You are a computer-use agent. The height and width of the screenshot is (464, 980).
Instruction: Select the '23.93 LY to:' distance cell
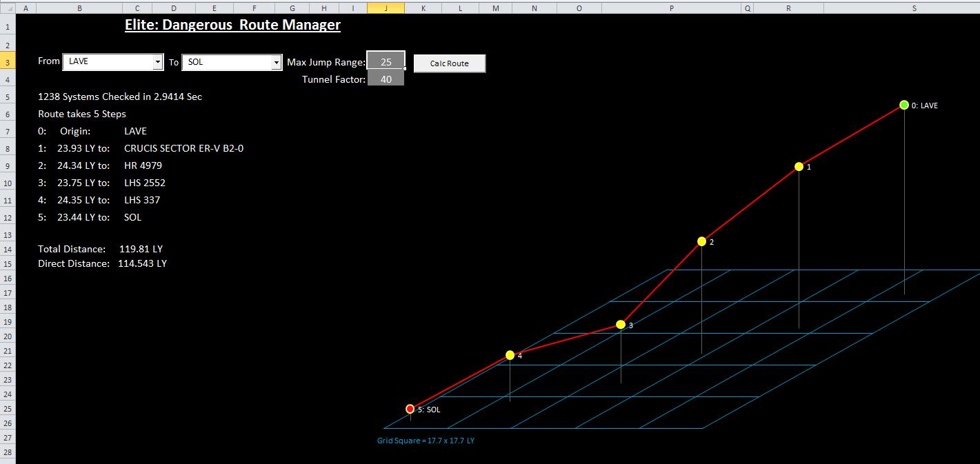83,148
